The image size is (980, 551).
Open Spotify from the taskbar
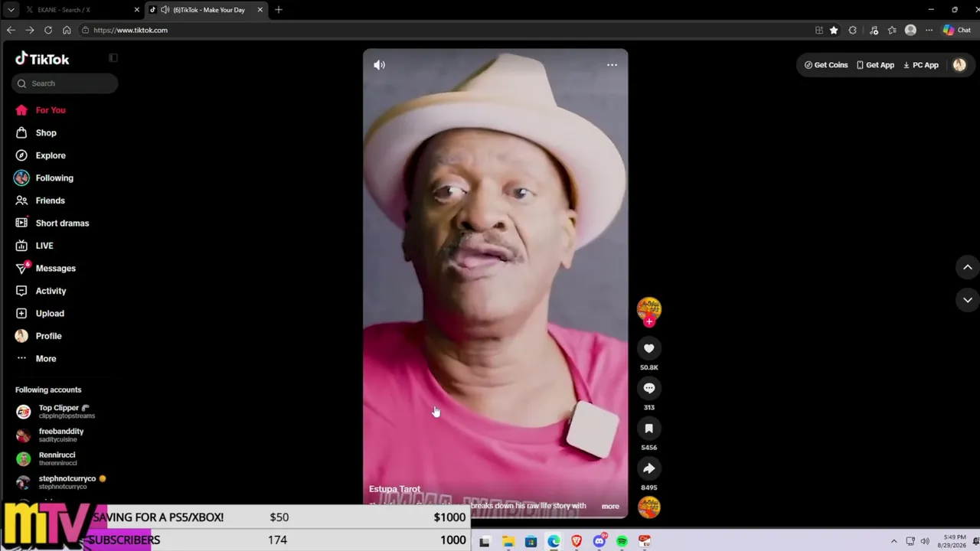click(622, 542)
